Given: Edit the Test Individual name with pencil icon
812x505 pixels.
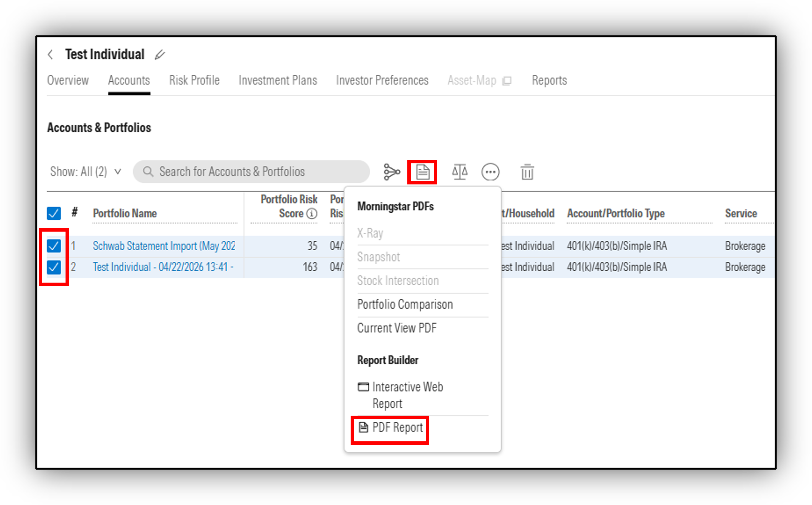Looking at the screenshot, I should [x=160, y=55].
